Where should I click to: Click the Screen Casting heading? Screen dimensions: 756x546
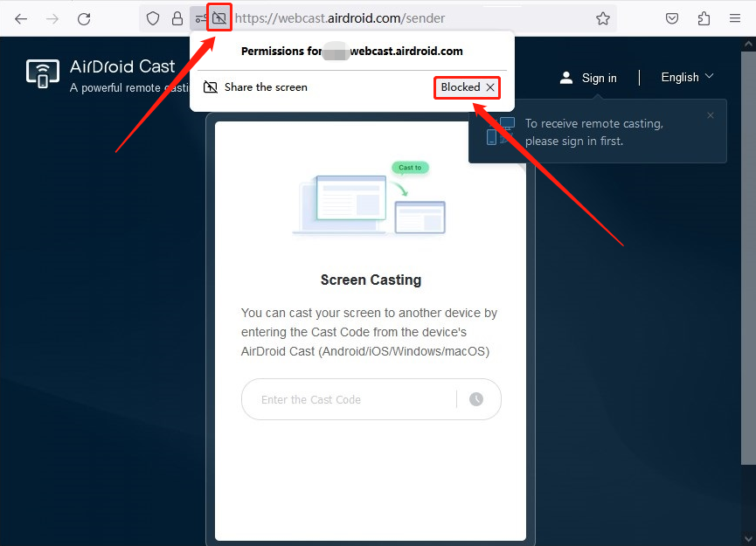pos(371,280)
